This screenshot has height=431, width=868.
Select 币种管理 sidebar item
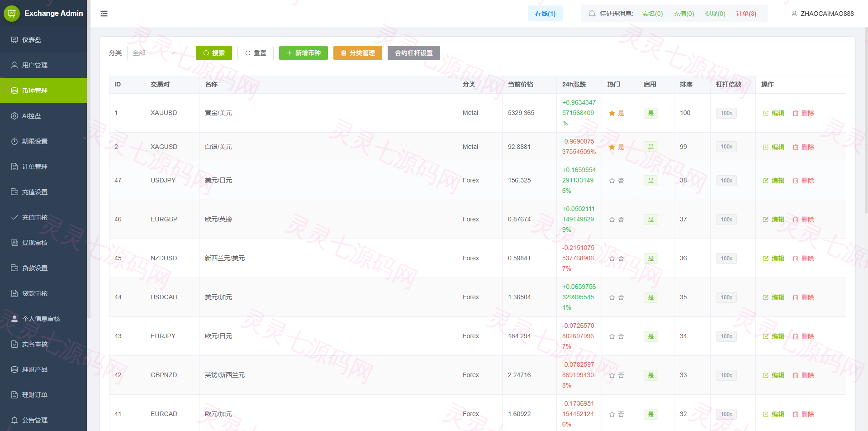[43, 91]
